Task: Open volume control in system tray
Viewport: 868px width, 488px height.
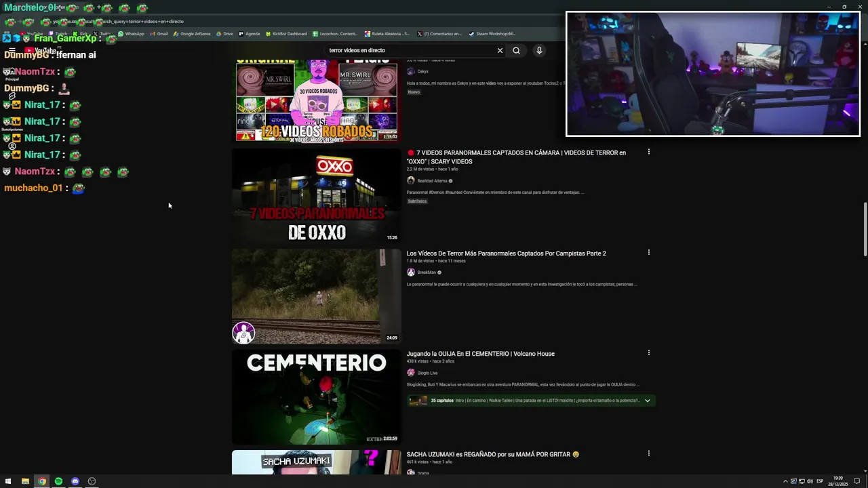Action: [810, 481]
